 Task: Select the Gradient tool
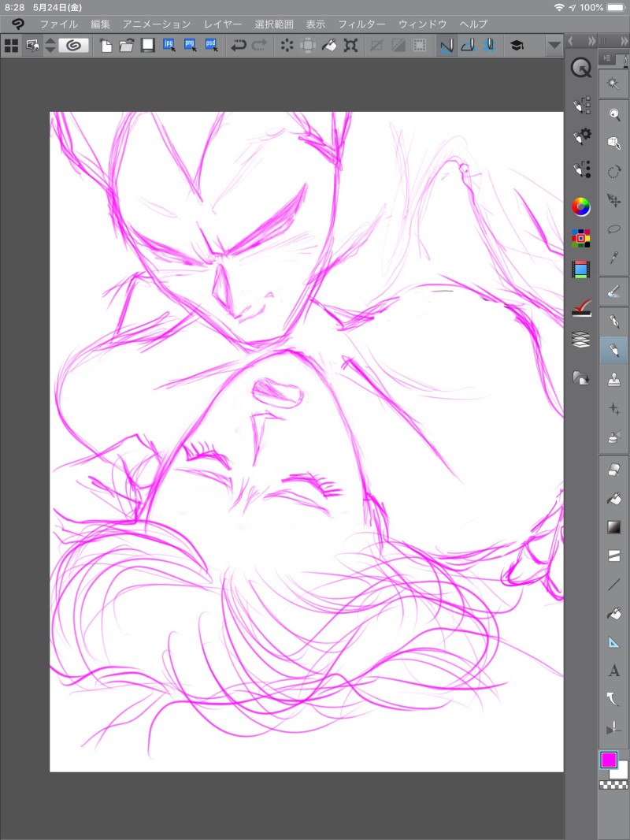(614, 527)
